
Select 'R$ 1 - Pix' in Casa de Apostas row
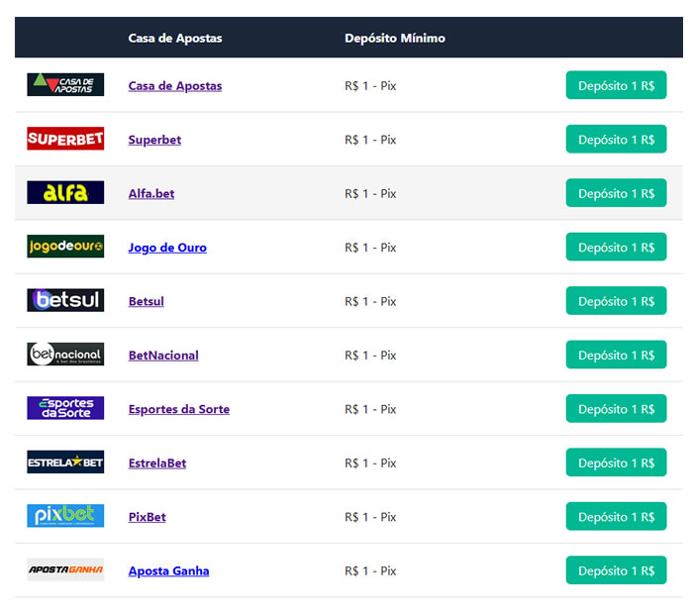[x=370, y=86]
